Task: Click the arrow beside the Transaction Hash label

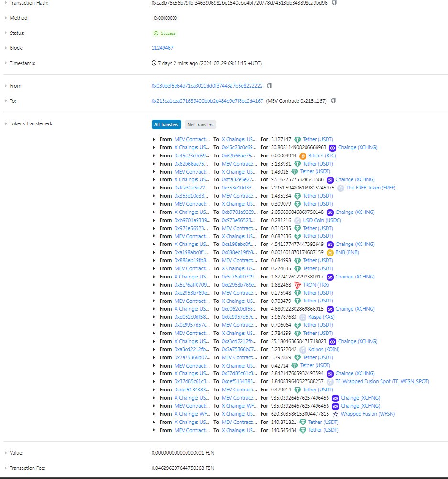Action: (x=5, y=3)
